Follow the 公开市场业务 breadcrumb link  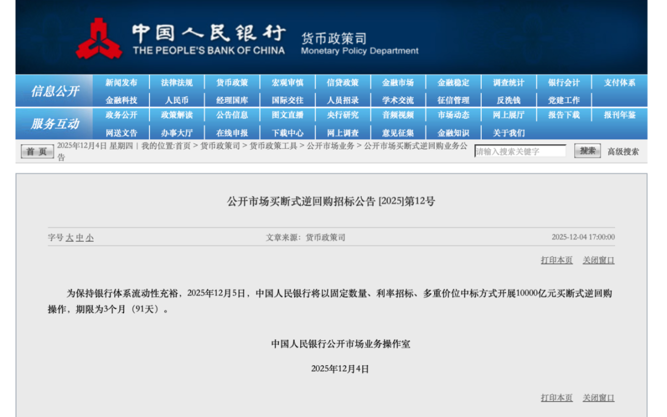click(x=330, y=146)
